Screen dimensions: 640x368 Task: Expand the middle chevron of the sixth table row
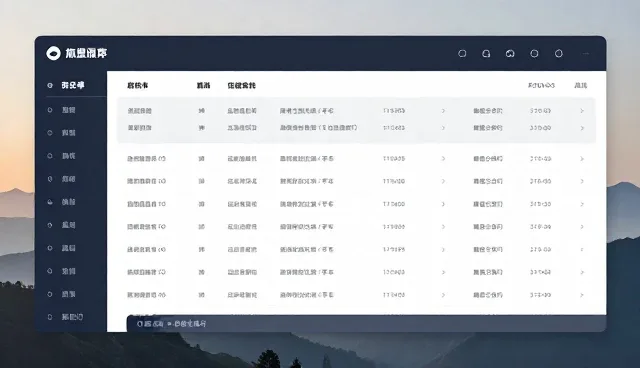coord(443,227)
